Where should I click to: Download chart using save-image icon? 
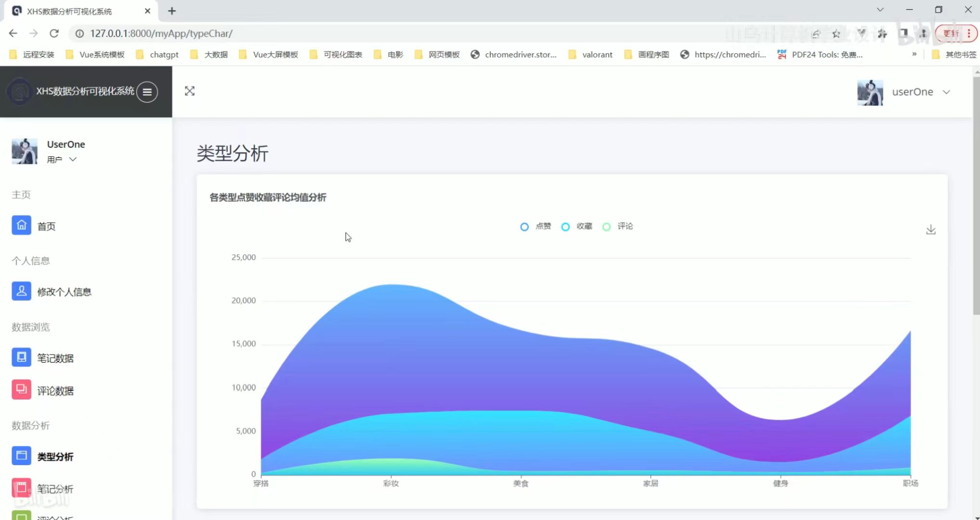(931, 230)
